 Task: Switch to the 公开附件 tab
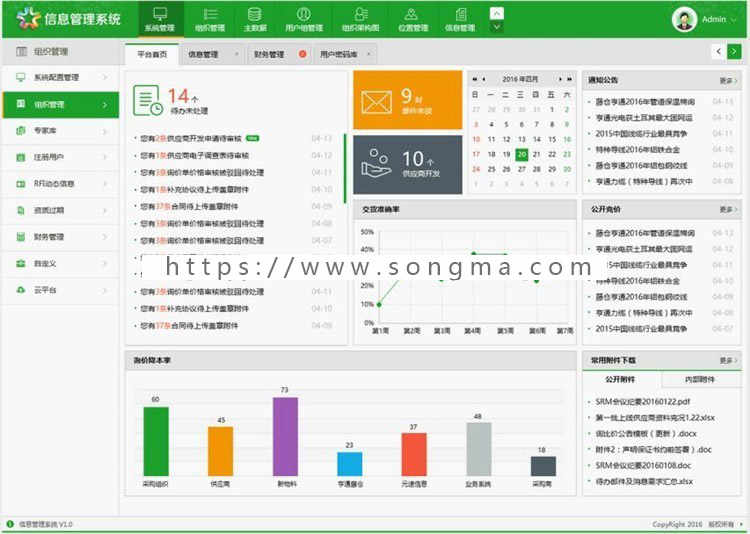pos(620,379)
